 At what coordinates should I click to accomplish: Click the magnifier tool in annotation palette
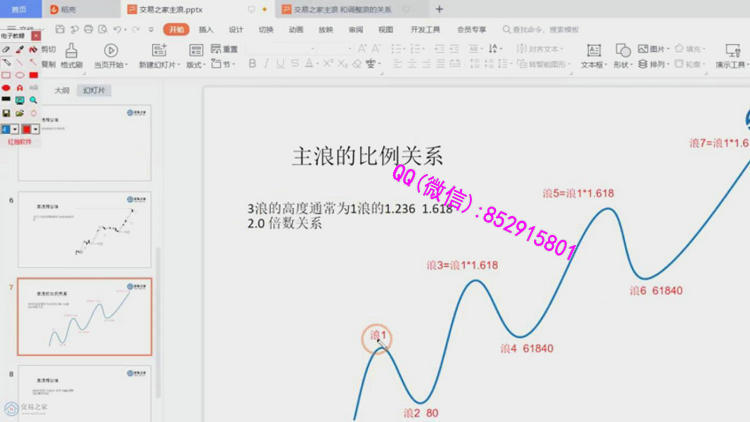tap(33, 101)
